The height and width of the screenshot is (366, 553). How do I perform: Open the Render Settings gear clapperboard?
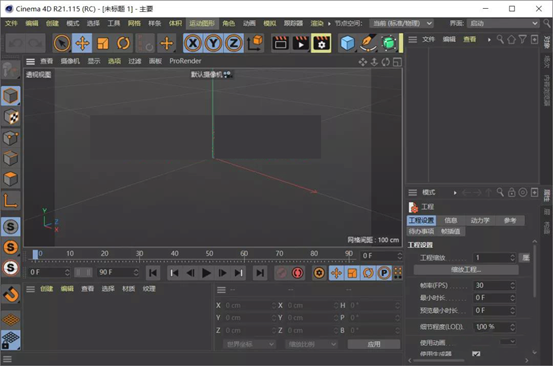[321, 43]
